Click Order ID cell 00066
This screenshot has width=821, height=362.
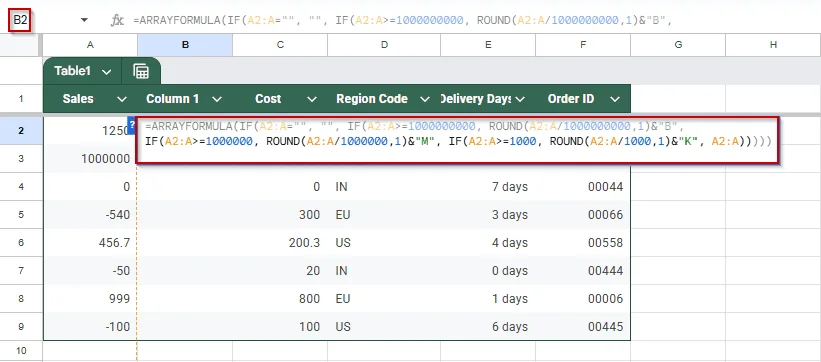[x=583, y=214]
